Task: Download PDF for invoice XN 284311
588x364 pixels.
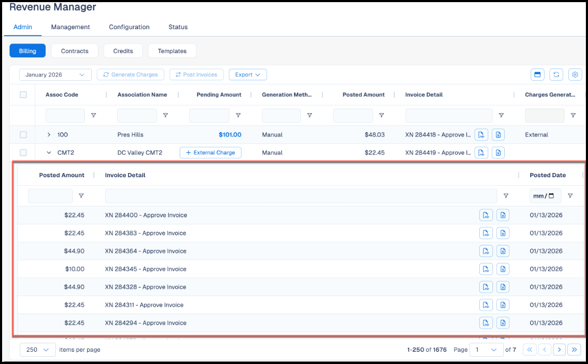Action: click(486, 305)
